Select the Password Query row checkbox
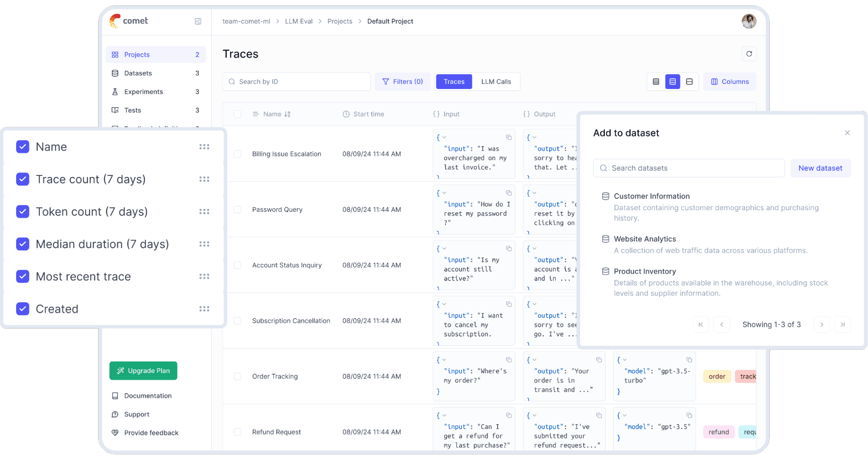Viewport: 868px width, 458px height. (x=238, y=210)
